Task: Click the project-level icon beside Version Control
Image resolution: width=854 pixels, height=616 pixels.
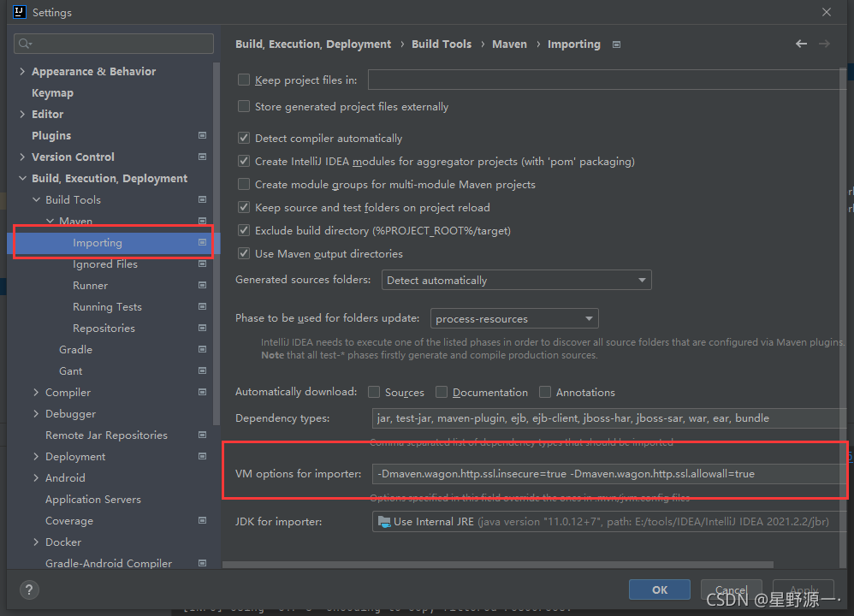Action: [202, 157]
